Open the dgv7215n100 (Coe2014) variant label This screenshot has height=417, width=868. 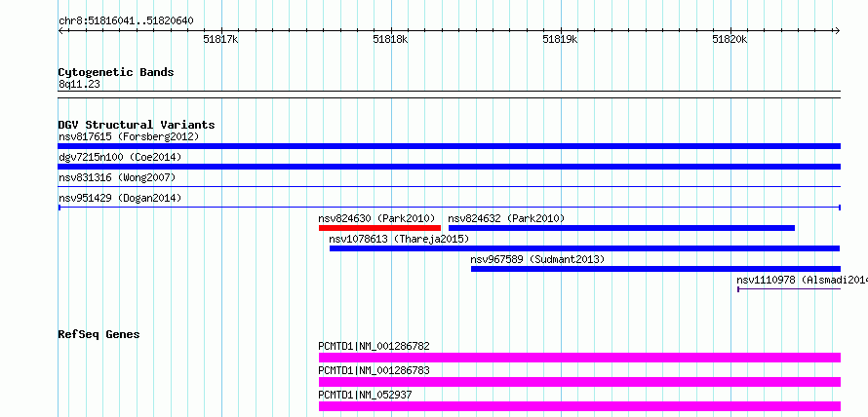(120, 157)
